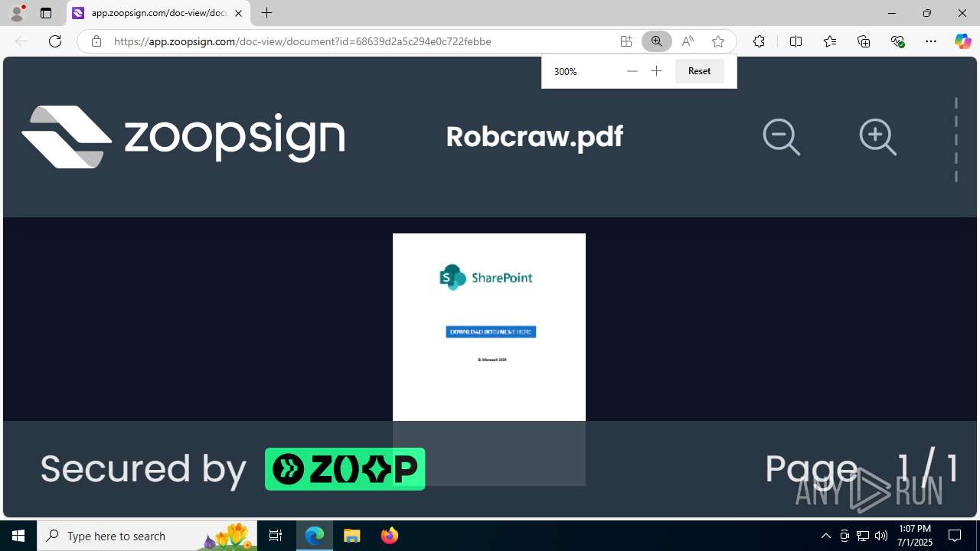Refresh the page
The image size is (980, 551).
[x=55, y=41]
